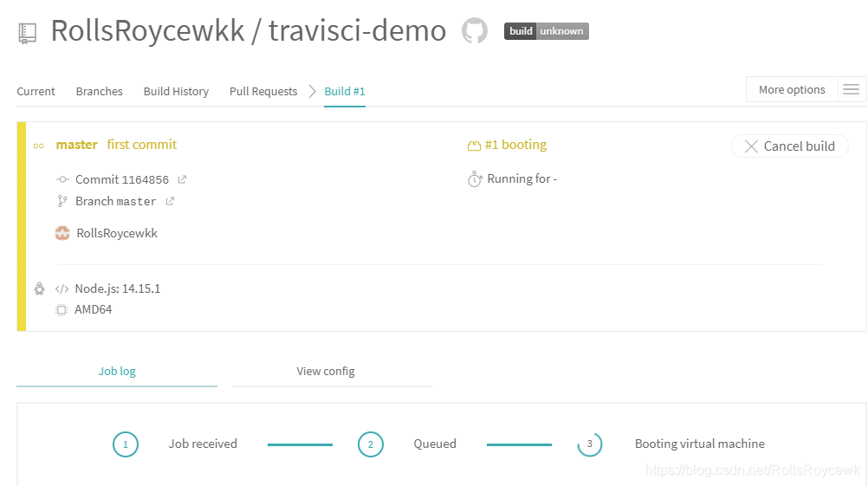Select the View config tab
868x486 pixels.
point(326,372)
